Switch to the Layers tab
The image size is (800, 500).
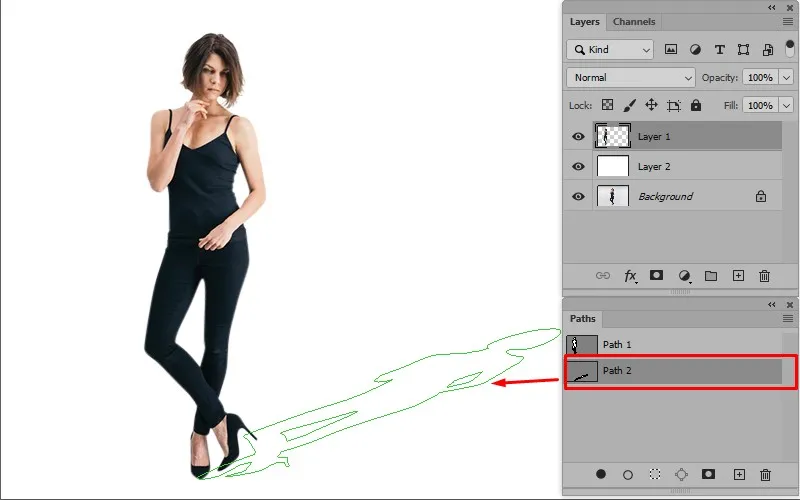[x=584, y=22]
